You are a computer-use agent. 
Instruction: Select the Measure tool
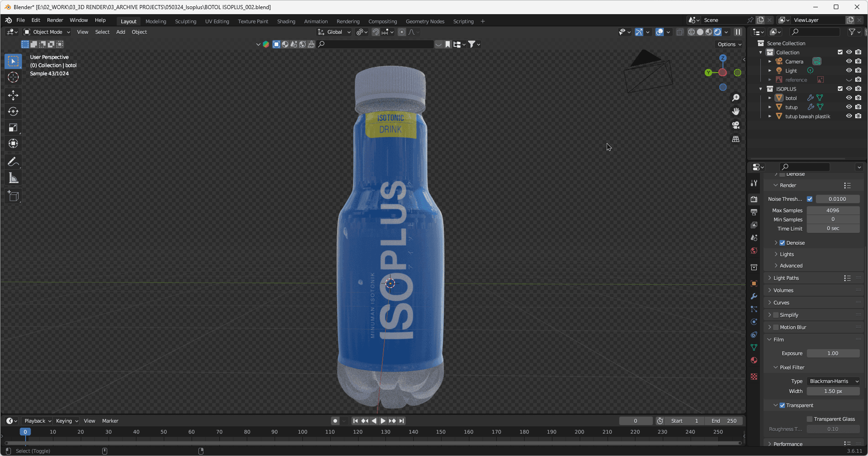pyautogui.click(x=13, y=178)
